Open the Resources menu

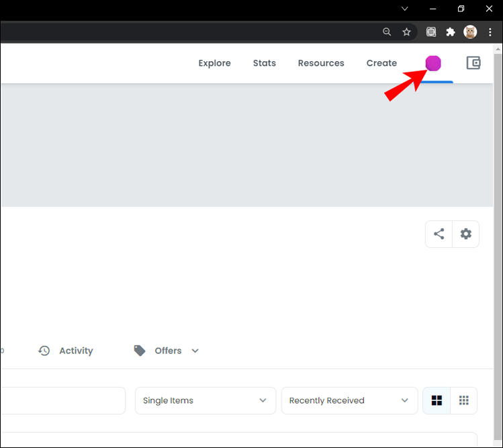(321, 63)
